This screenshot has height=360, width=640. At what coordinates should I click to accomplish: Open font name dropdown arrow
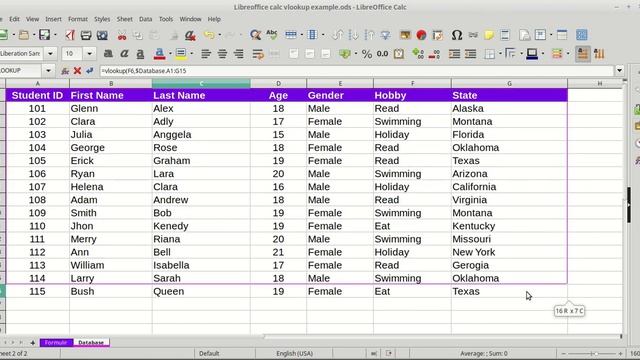pyautogui.click(x=50, y=53)
